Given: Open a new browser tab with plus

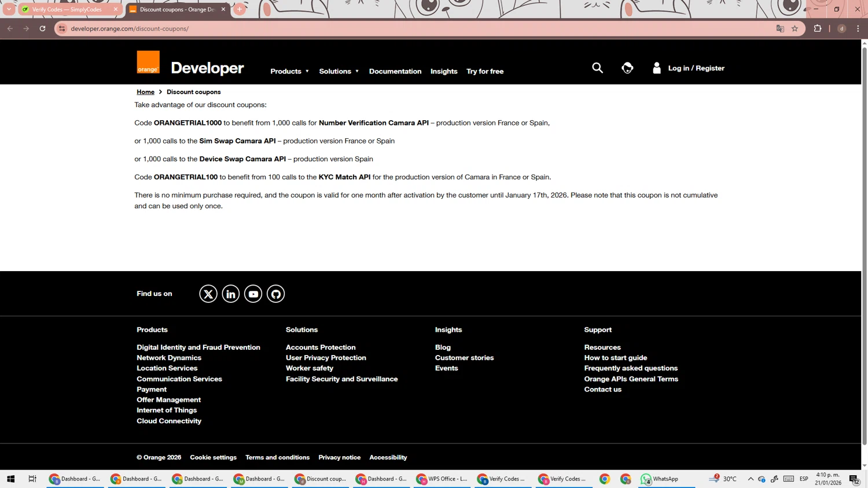Looking at the screenshot, I should (240, 9).
